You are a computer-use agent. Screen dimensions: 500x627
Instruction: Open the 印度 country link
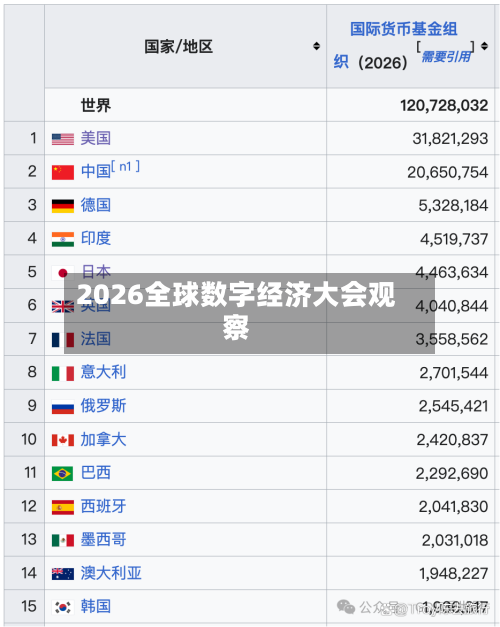[96, 238]
